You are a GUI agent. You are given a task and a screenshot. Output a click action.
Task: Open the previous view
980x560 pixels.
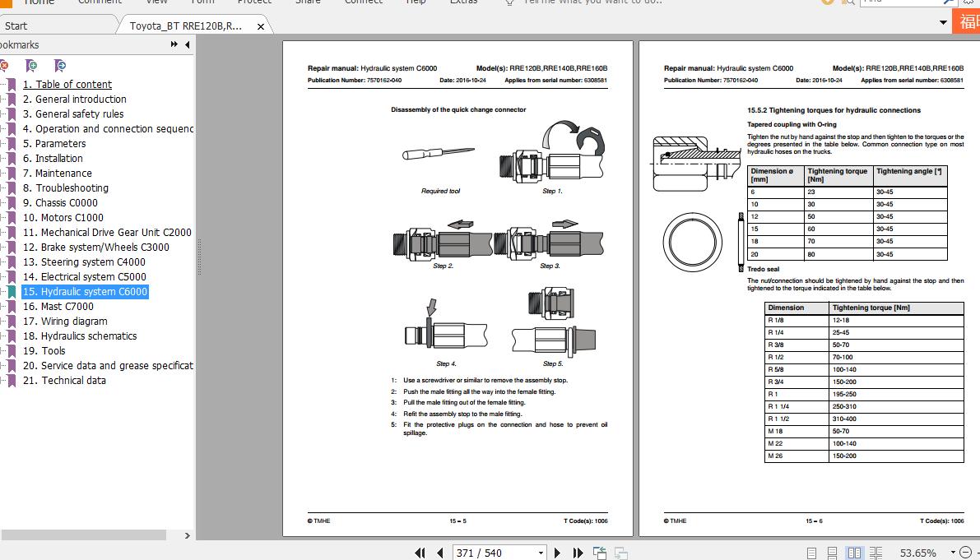click(x=598, y=552)
